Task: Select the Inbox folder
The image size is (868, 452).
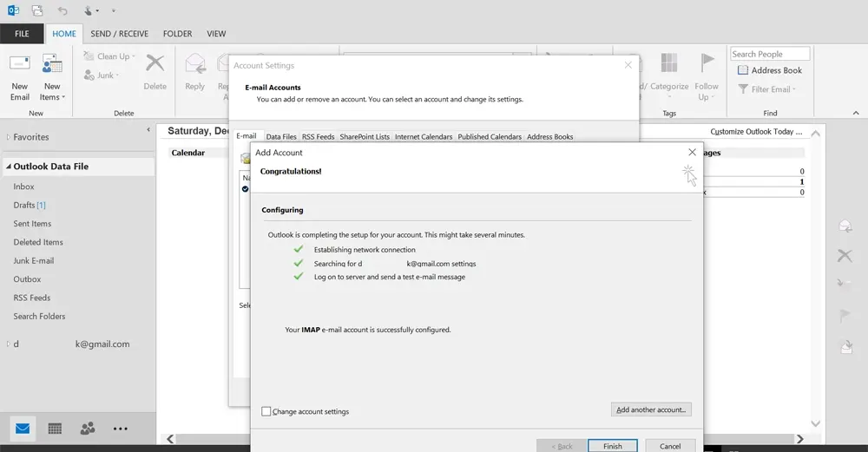Action: pos(23,187)
